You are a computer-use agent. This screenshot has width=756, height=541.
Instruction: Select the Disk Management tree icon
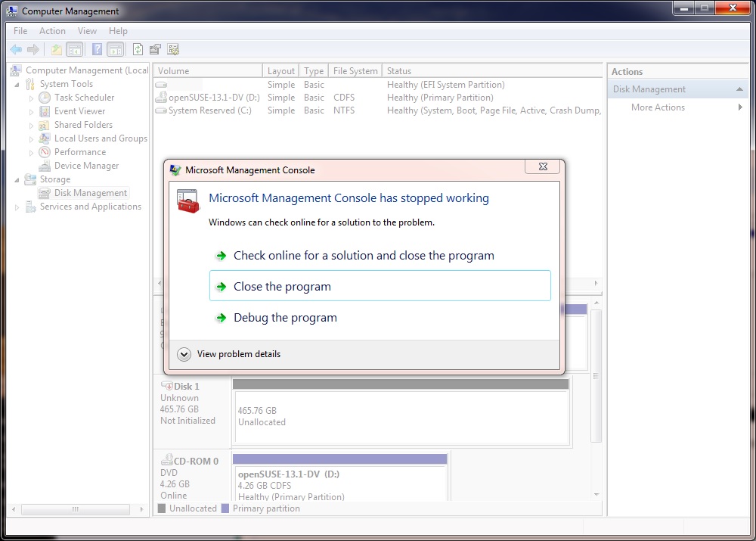[x=45, y=193]
